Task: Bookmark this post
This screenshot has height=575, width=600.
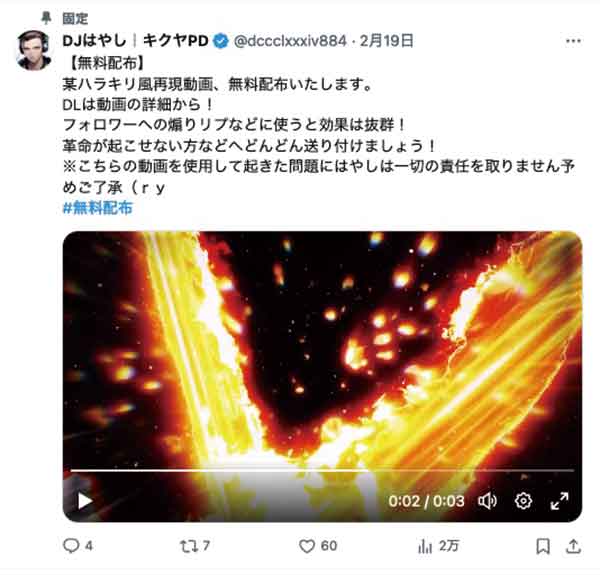Action: click(543, 546)
